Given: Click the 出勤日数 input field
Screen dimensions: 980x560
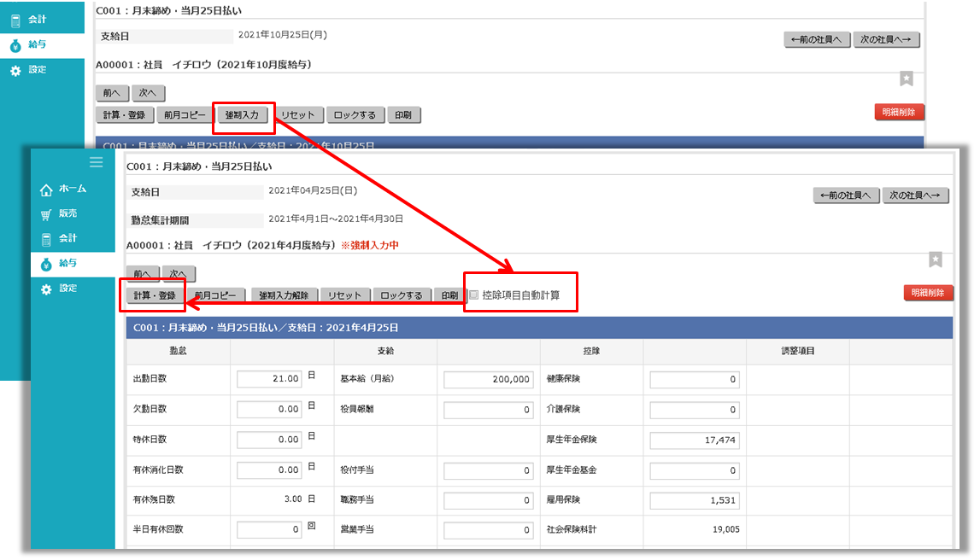Looking at the screenshot, I should tap(269, 379).
